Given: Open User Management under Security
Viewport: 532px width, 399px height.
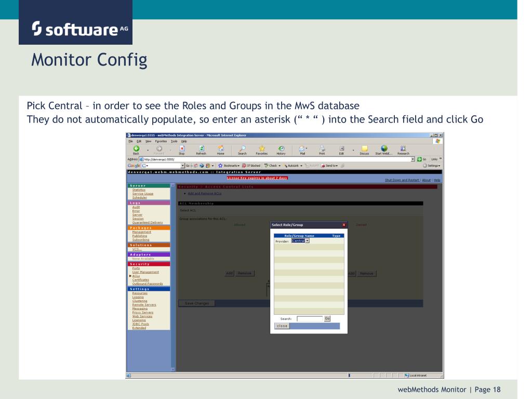Looking at the screenshot, I should coord(145,272).
